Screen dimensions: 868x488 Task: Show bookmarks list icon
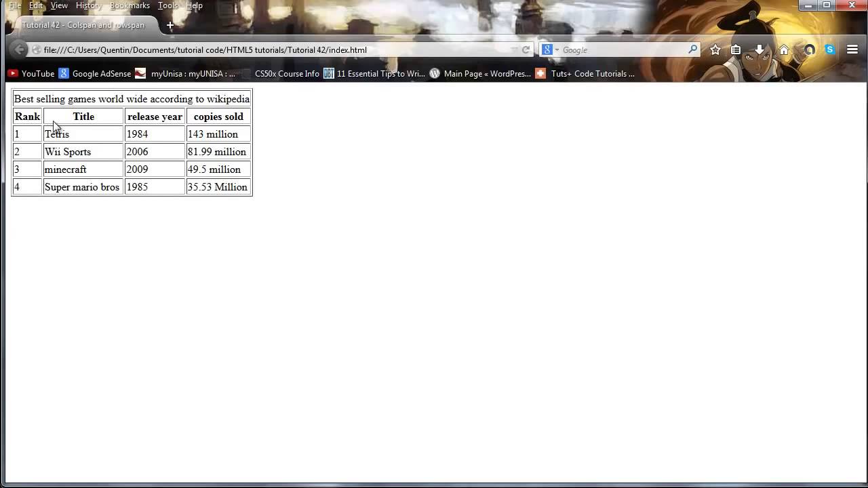[736, 49]
